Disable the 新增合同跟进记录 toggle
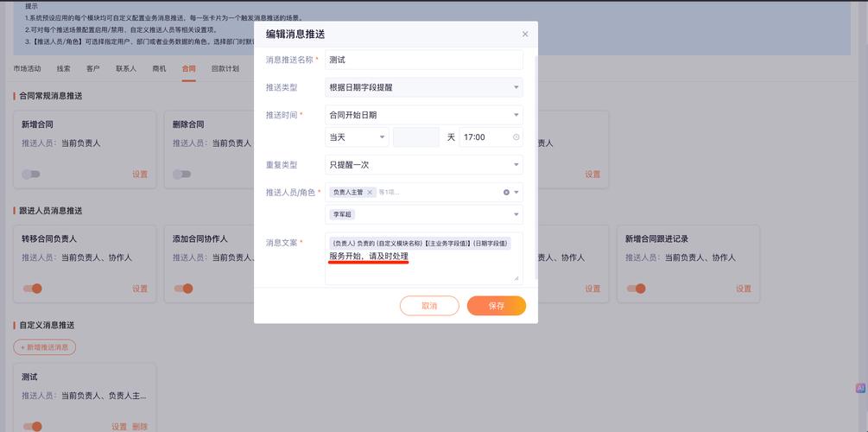Screen dimensions: 868x432 click(636, 289)
